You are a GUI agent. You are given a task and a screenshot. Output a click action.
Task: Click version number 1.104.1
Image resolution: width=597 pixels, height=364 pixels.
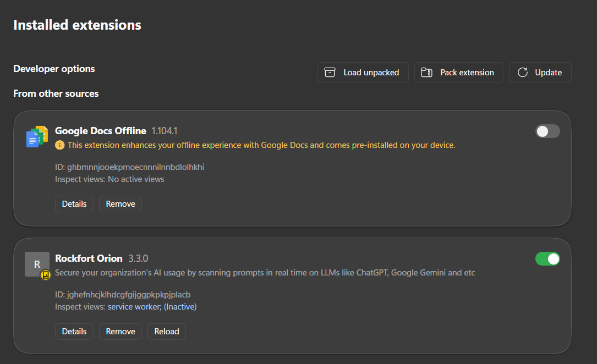pos(165,131)
